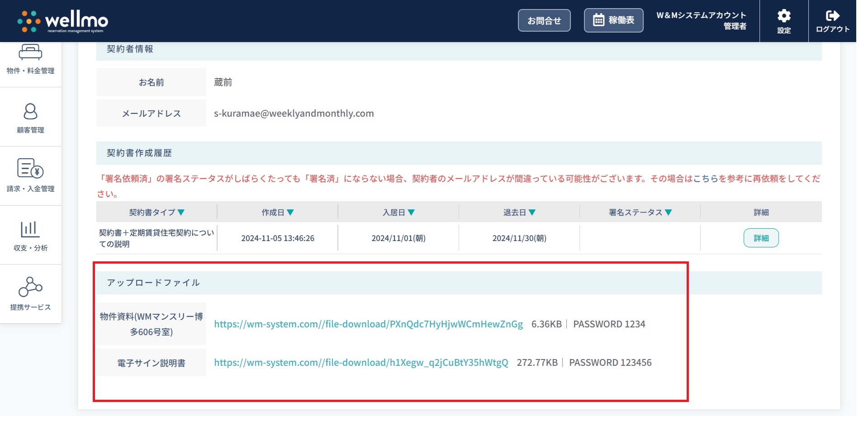Select 提携サービス menu label
The width and height of the screenshot is (868, 421).
tap(30, 307)
